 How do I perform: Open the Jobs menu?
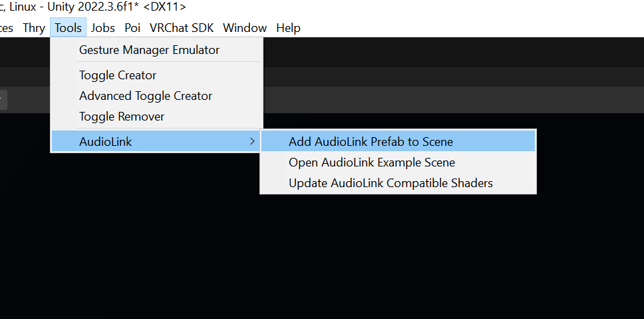(x=102, y=28)
